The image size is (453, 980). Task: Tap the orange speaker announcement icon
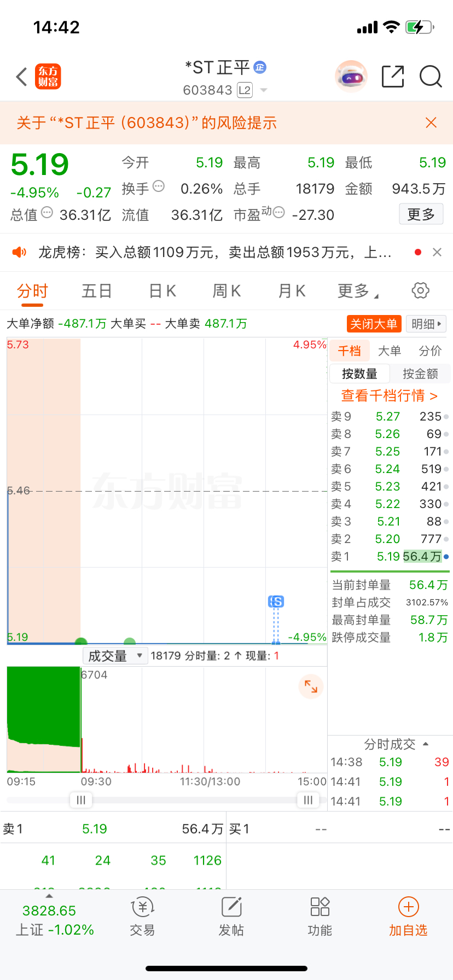(20, 252)
